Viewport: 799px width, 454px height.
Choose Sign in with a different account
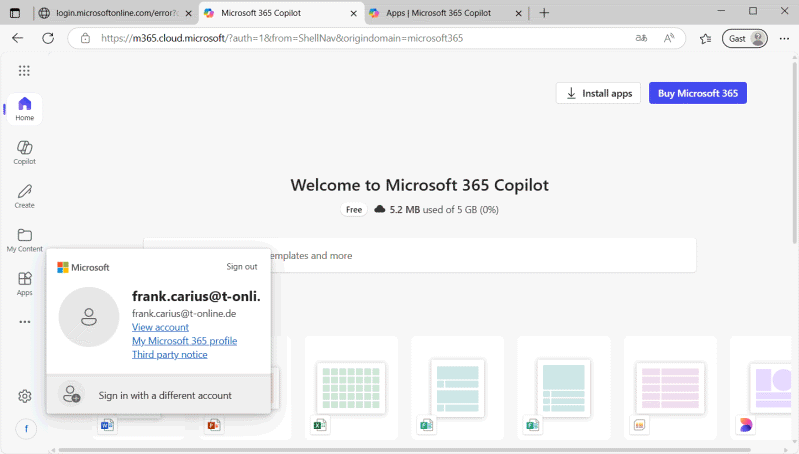(x=158, y=395)
